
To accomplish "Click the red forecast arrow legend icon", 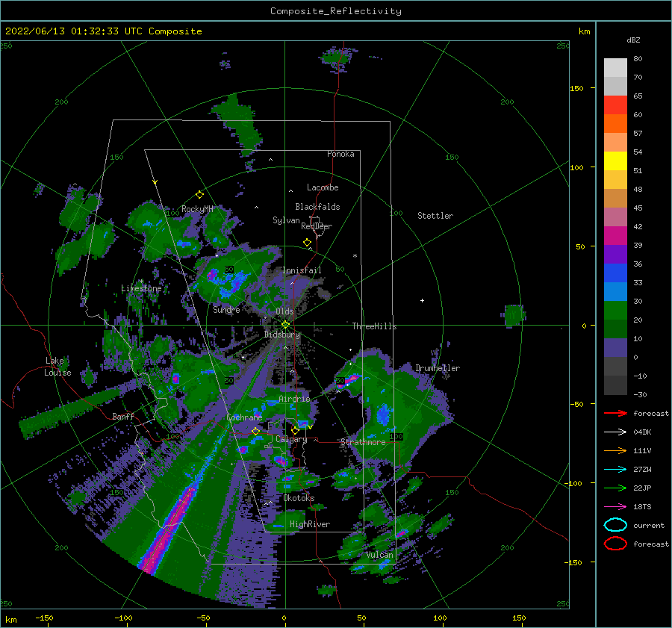I will tap(615, 413).
